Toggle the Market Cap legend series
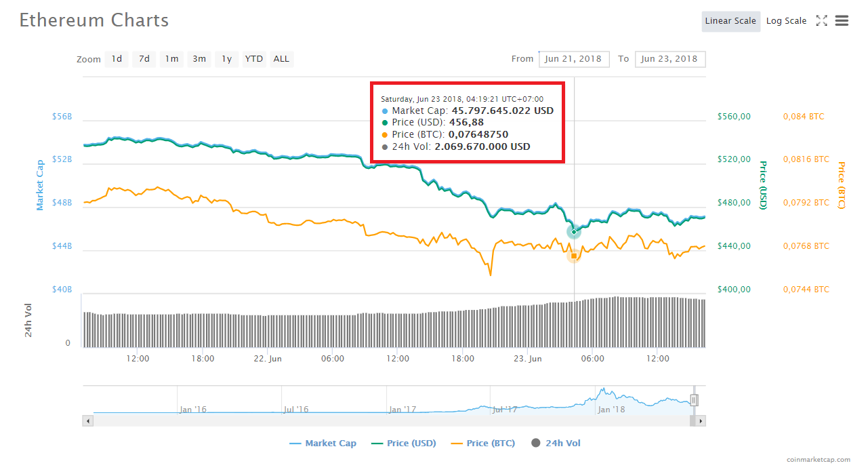 [323, 444]
